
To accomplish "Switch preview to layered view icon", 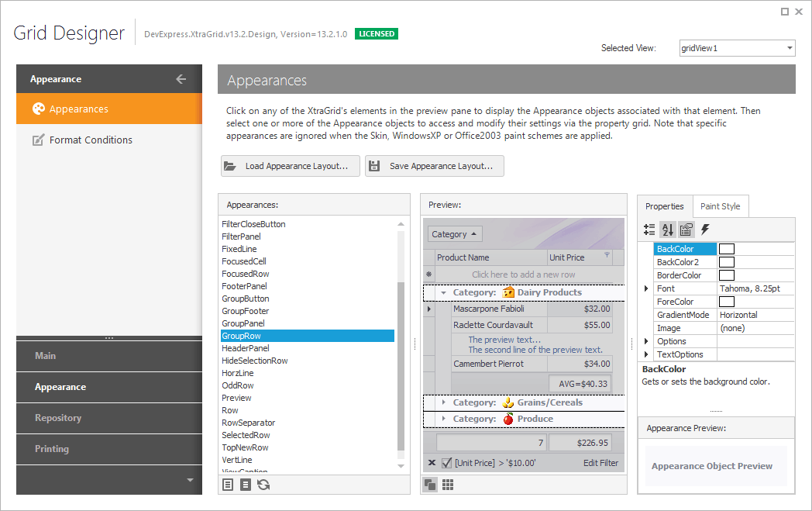I will 430,485.
